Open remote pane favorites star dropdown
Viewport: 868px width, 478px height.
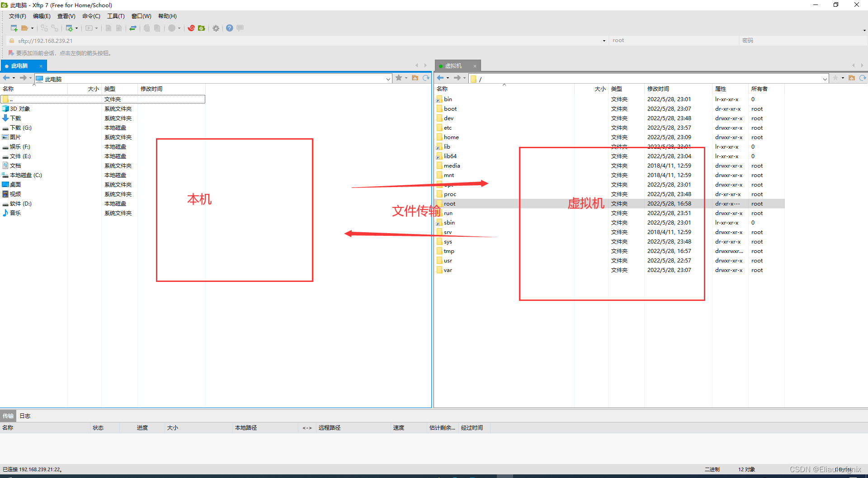pyautogui.click(x=843, y=78)
